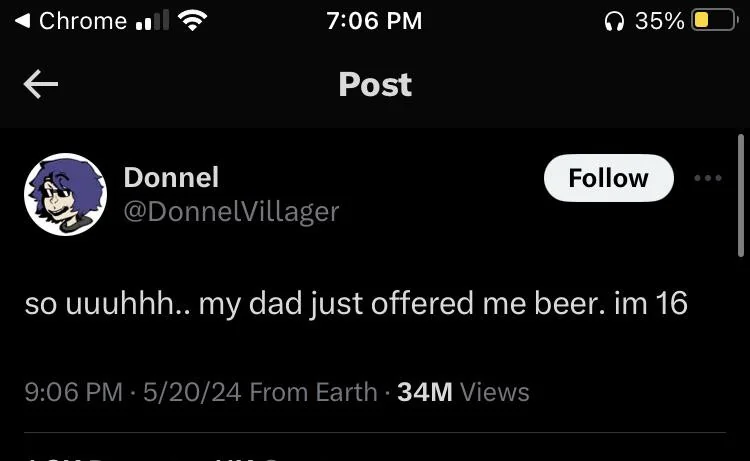This screenshot has width=750, height=461.
Task: Open the Donnel display name link
Action: point(171,177)
